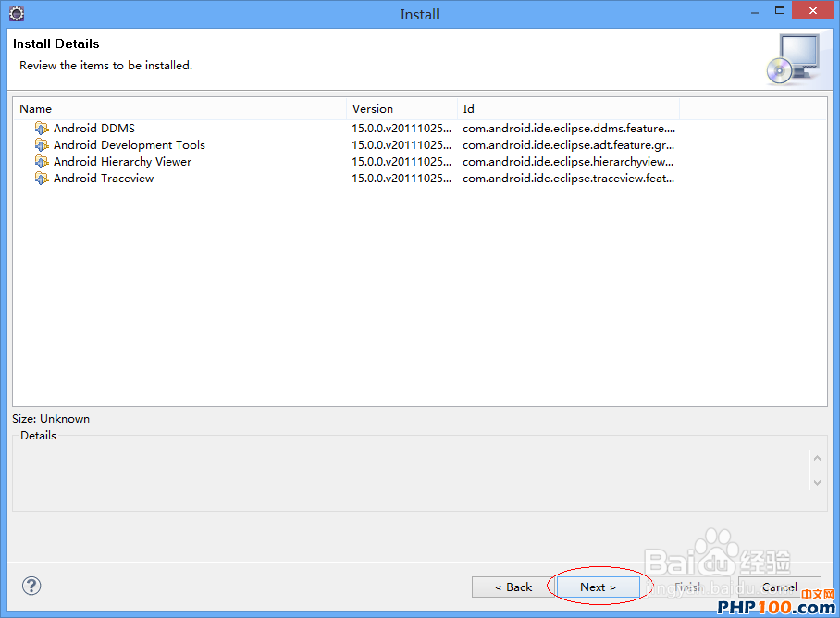Minimize the Install window

pos(755,11)
